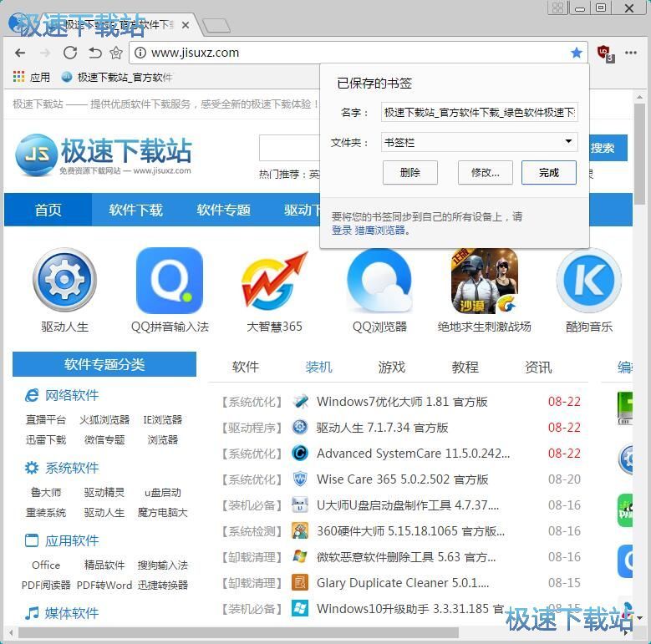This screenshot has height=644, width=651.
Task: Open 驱动人生 7.1.7.34 官方版 entry
Action: point(382,428)
